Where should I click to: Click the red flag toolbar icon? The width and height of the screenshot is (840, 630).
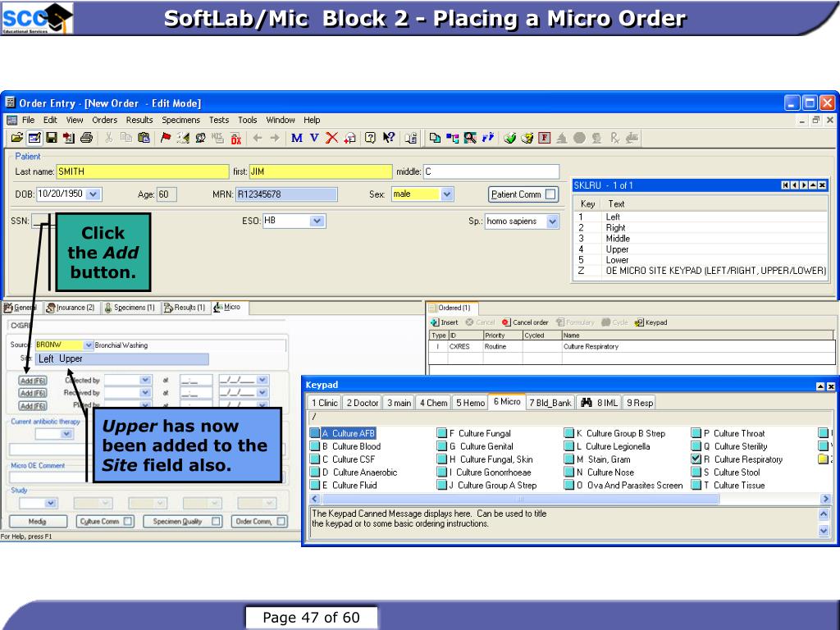pyautogui.click(x=166, y=138)
